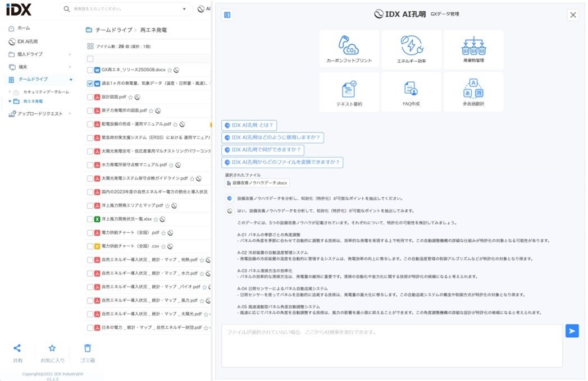Click suggestion 'IDX AI孔明 とは？'

(x=249, y=125)
